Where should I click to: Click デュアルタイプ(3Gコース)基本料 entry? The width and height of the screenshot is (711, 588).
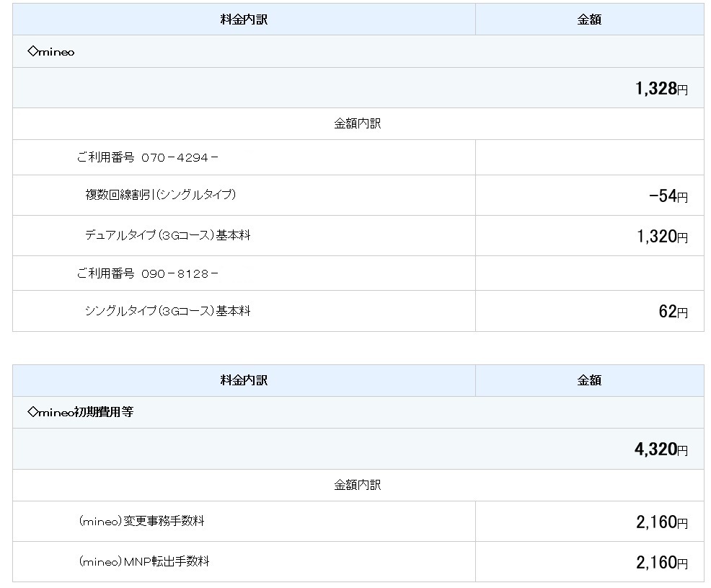click(x=167, y=235)
